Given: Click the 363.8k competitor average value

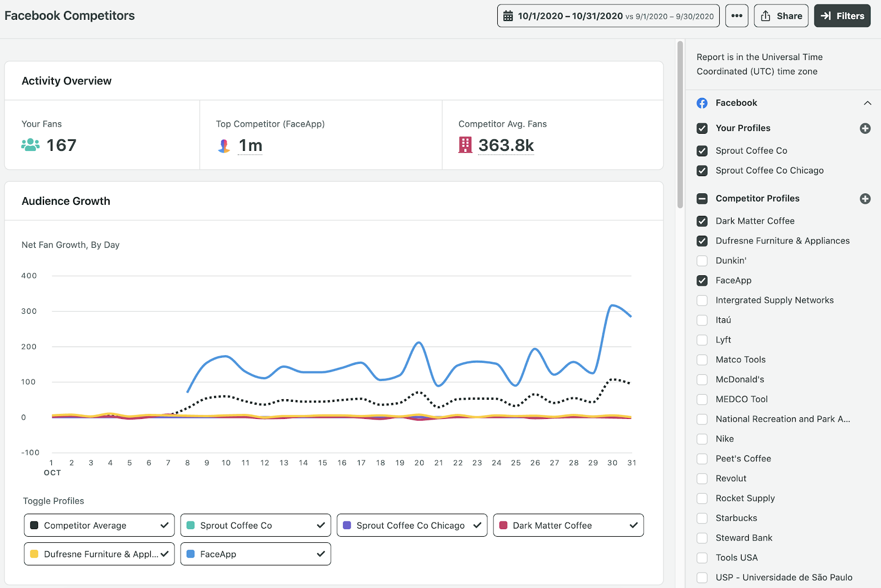Looking at the screenshot, I should point(506,145).
